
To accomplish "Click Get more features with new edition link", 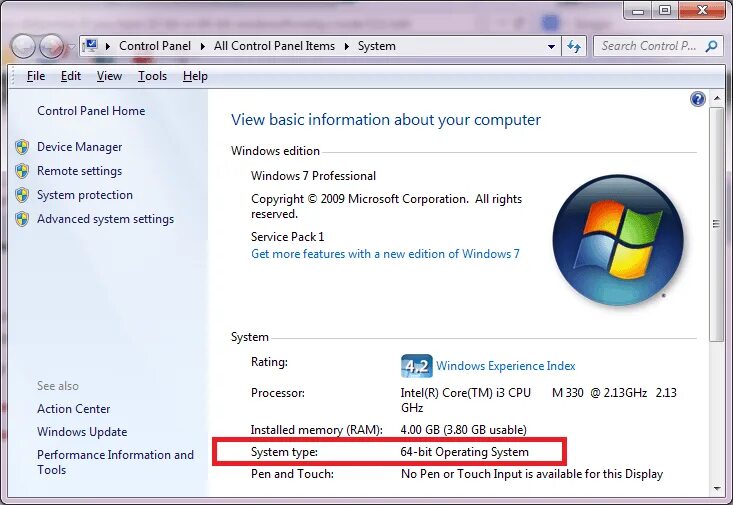I will [x=385, y=254].
